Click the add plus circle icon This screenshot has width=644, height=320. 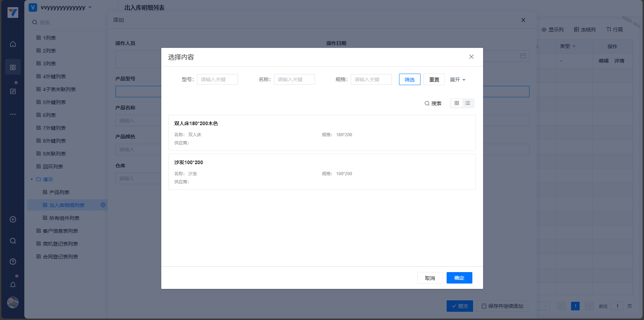tap(13, 220)
